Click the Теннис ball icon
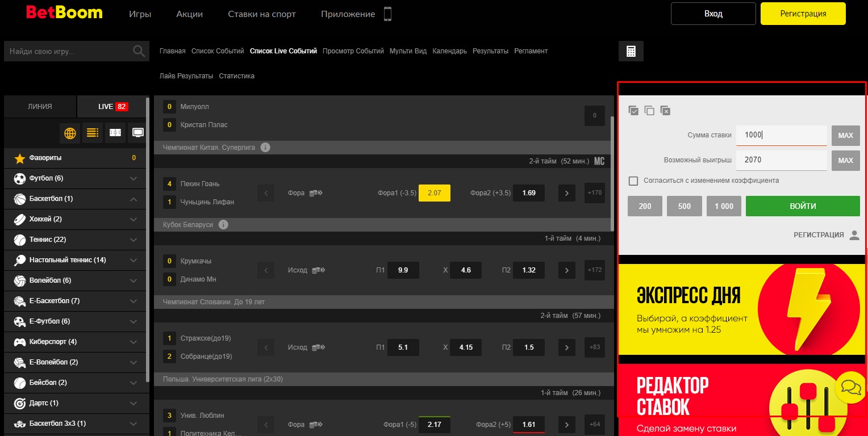868x436 pixels. [20, 240]
